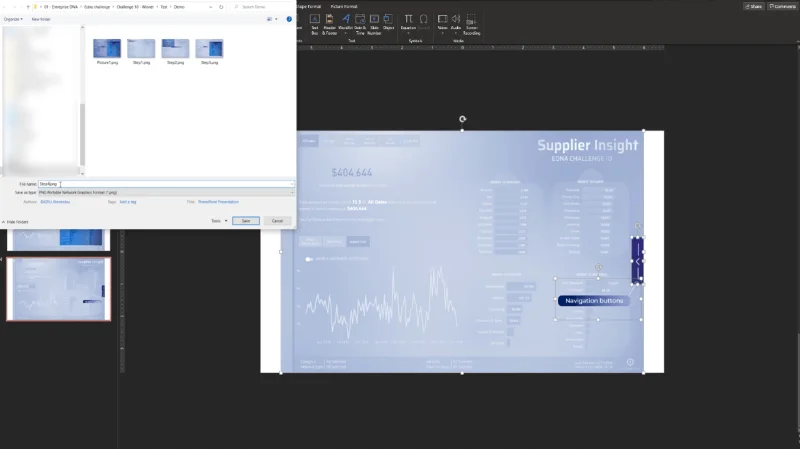
Task: Expand the Save as type dropdown
Action: click(292, 192)
